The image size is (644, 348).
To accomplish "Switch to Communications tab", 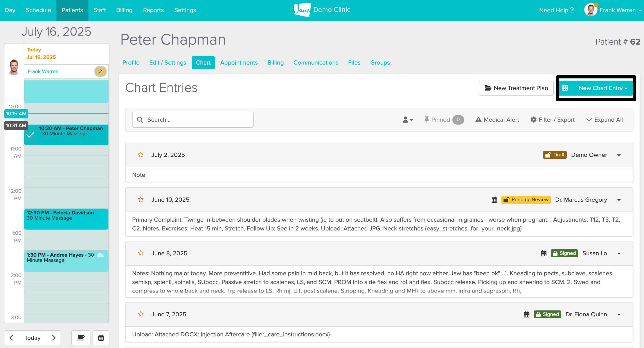I will point(316,63).
